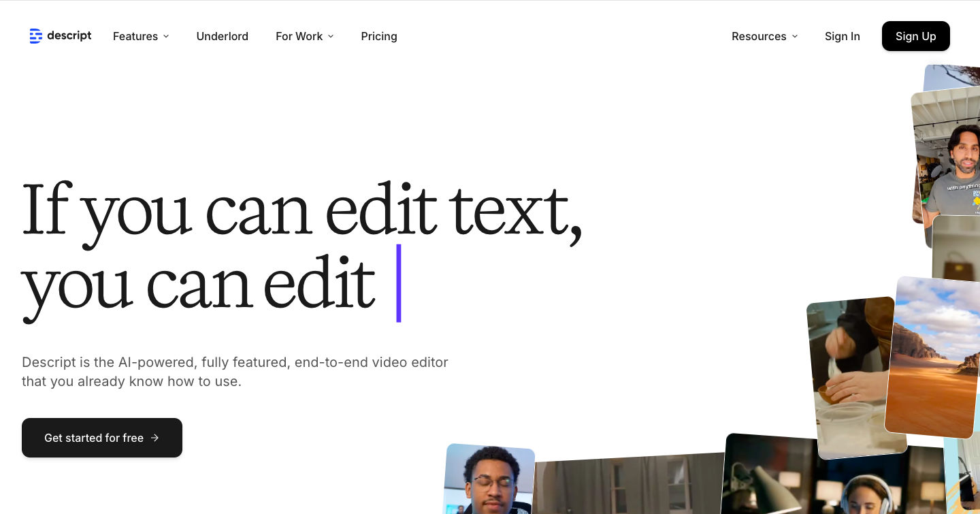Image resolution: width=980 pixels, height=514 pixels.
Task: Click the Features chevron icon
Action: [165, 37]
